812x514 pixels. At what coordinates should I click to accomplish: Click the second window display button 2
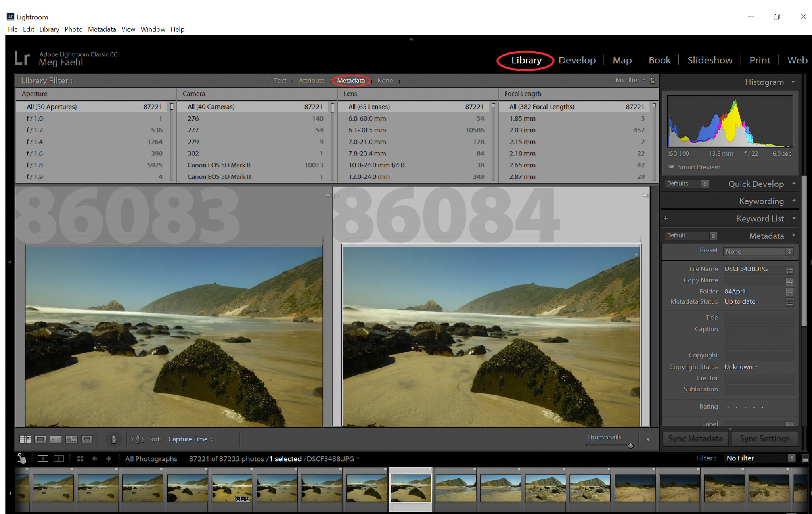pos(59,459)
